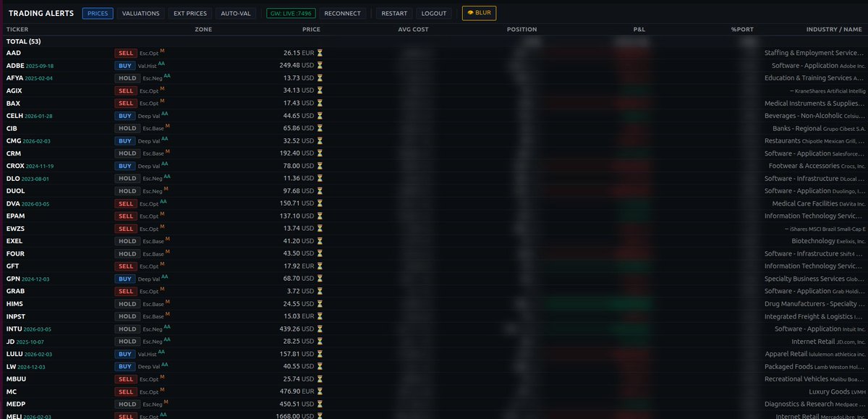Click the %PORT column header
Viewport: 868px width, 419px height.
[x=742, y=30]
